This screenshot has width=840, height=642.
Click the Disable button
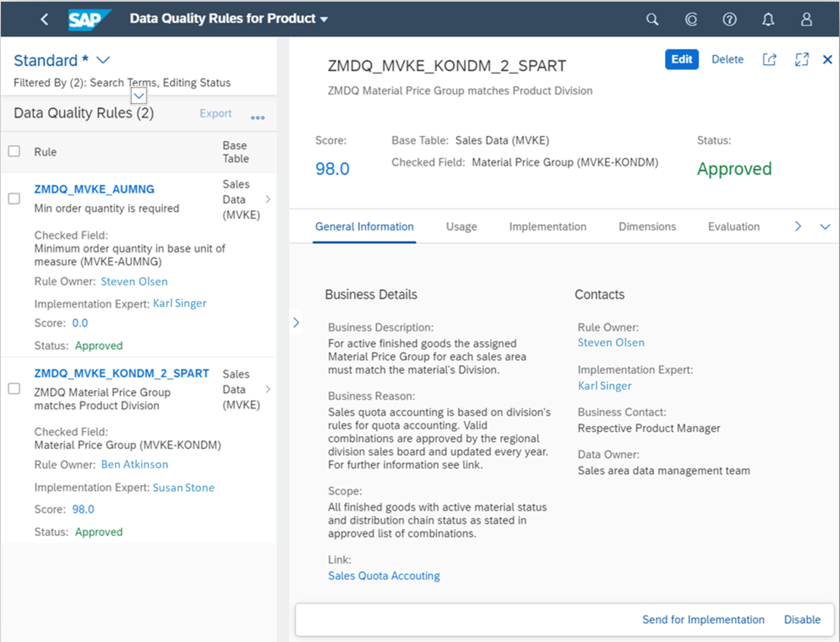pyautogui.click(x=802, y=620)
